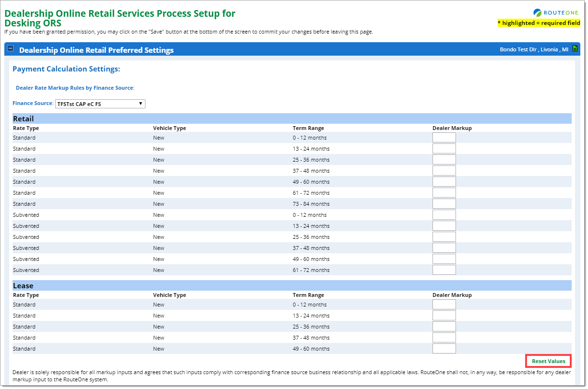Click Retail Standard 0 - 12 months markup field
Screen dimensions: 588x389
444,138
